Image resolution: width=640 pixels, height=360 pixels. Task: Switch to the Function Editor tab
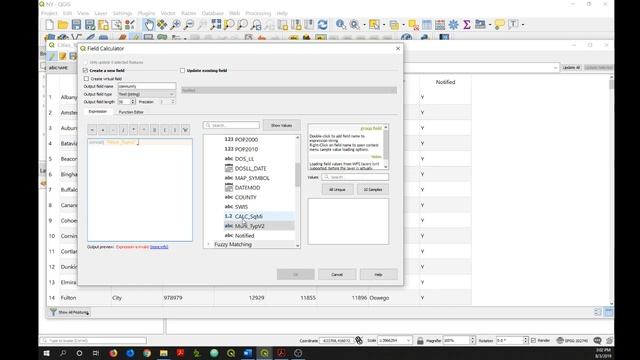pyautogui.click(x=131, y=112)
